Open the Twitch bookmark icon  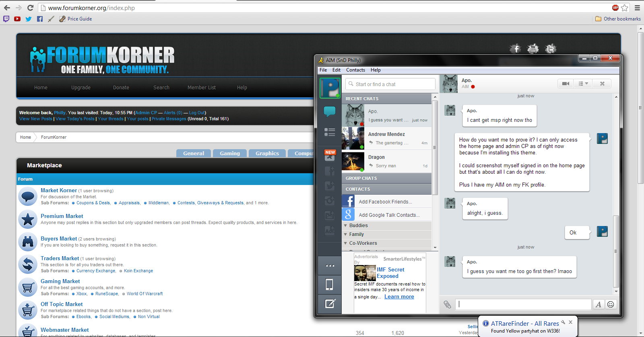pyautogui.click(x=6, y=19)
